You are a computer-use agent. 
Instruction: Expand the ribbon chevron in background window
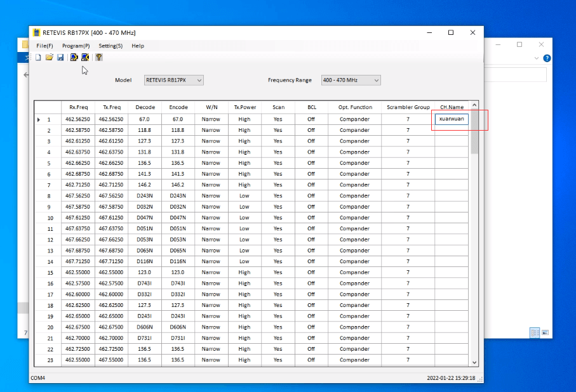point(537,58)
